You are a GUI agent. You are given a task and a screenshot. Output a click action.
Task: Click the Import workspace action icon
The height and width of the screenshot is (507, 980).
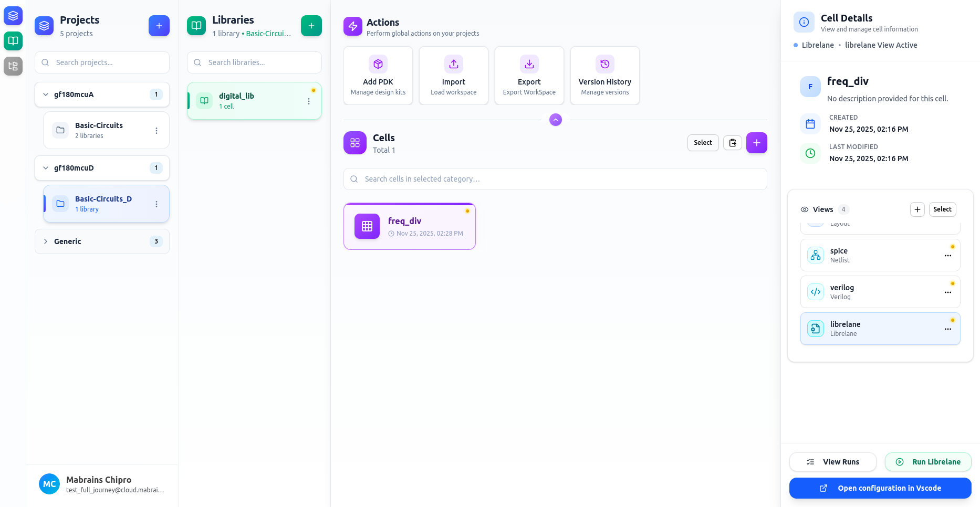click(x=453, y=64)
